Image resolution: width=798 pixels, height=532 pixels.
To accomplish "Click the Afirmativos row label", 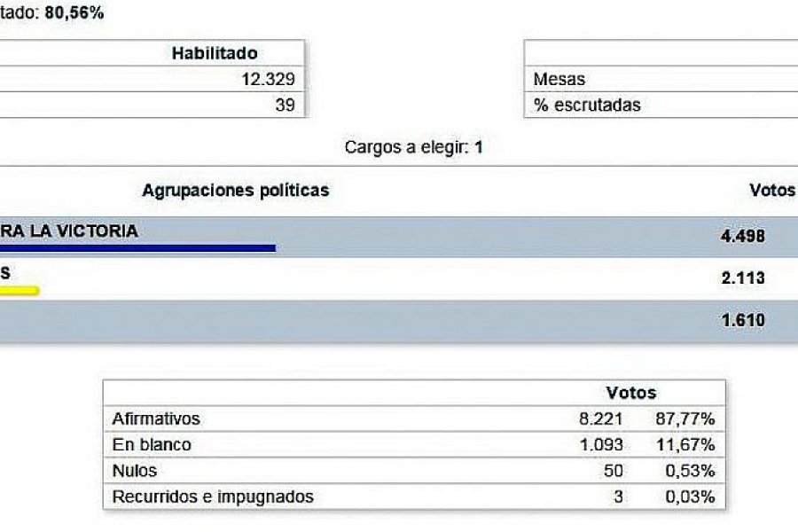I will click(x=156, y=419).
